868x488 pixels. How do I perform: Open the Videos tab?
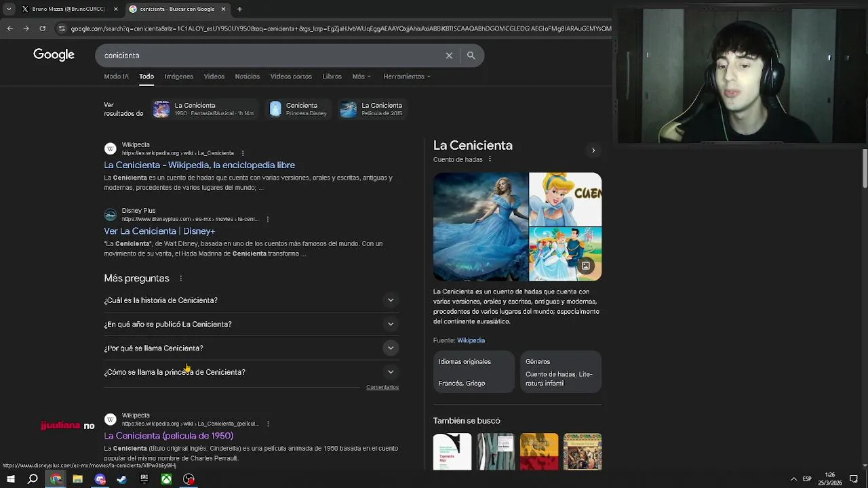point(214,77)
